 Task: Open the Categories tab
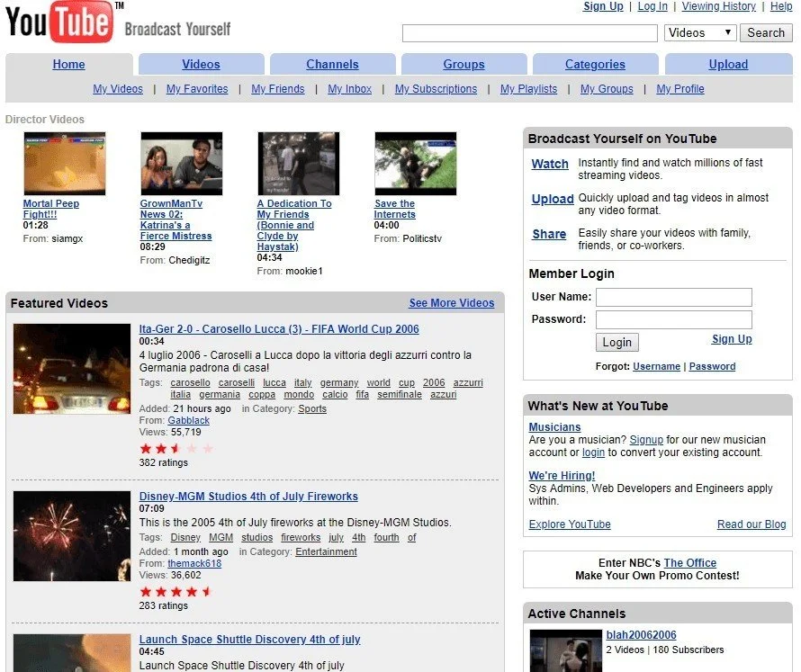coord(595,65)
